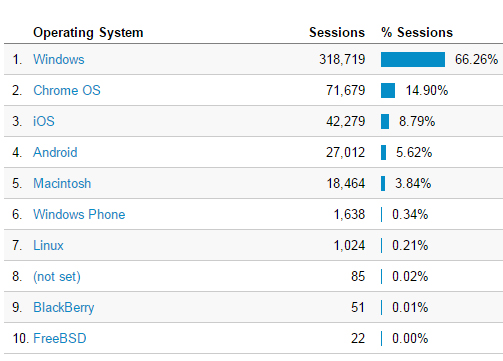Select the 71,679 sessions value for Chrome OS
This screenshot has height=361, width=503.
(346, 90)
